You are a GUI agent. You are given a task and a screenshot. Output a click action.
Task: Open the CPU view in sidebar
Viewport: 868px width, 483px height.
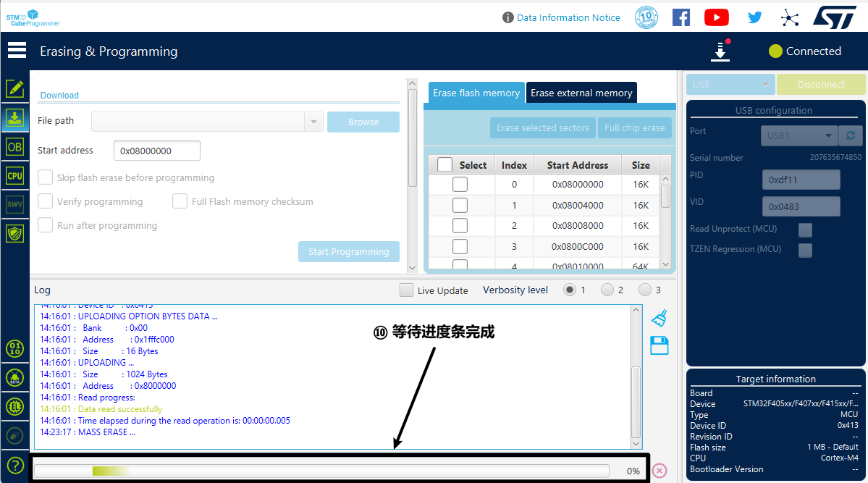tap(14, 175)
